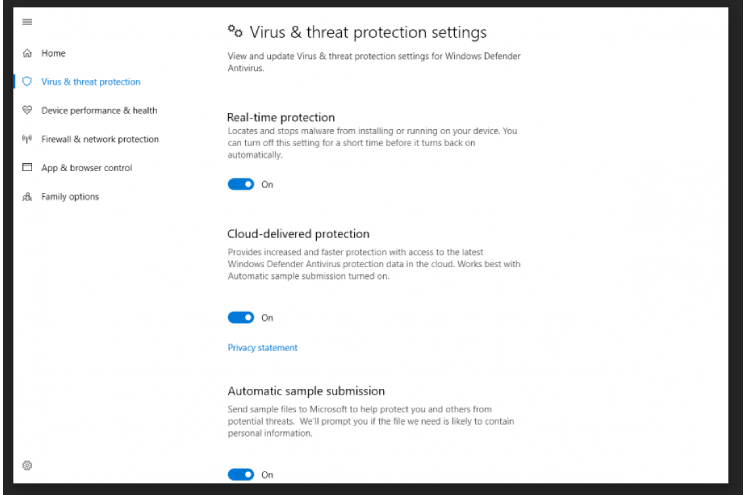Screen dimensions: 744x495
Task: Click the Family options people icon
Action: click(26, 197)
